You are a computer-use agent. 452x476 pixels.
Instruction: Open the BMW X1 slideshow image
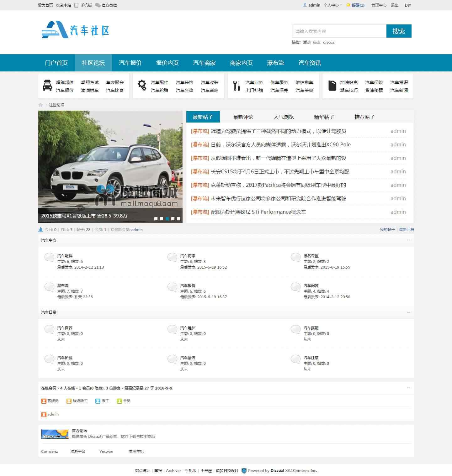(x=110, y=167)
